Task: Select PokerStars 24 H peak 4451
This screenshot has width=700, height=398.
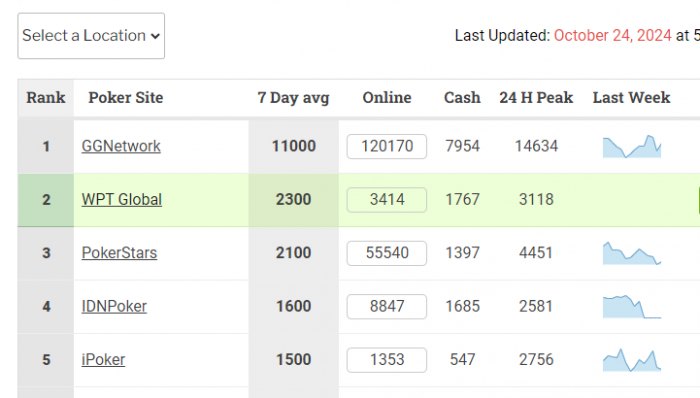Action: pyautogui.click(x=536, y=253)
